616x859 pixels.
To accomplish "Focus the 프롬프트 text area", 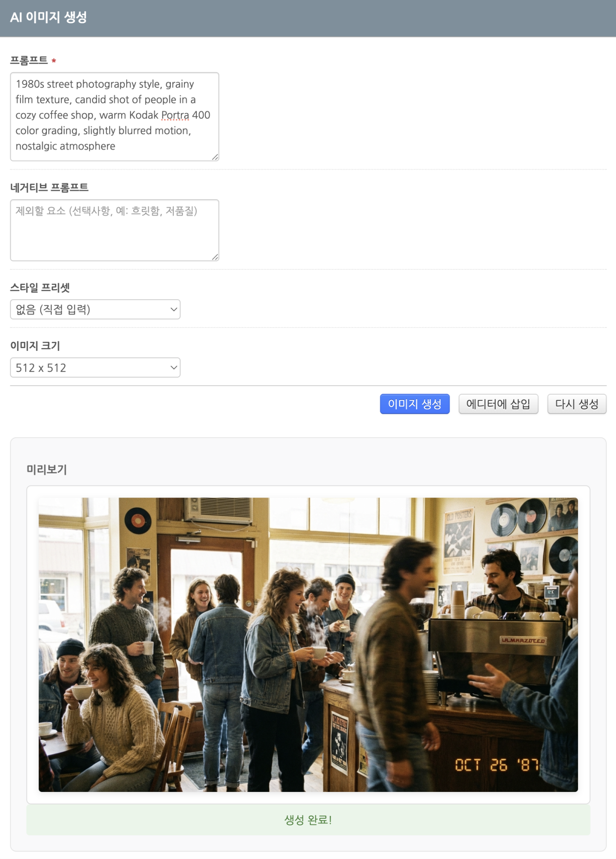I will pos(115,117).
